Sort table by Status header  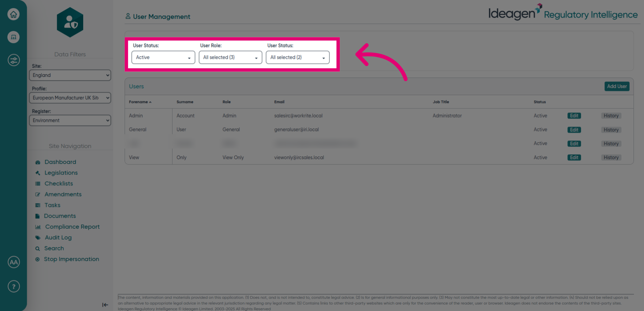[540, 102]
